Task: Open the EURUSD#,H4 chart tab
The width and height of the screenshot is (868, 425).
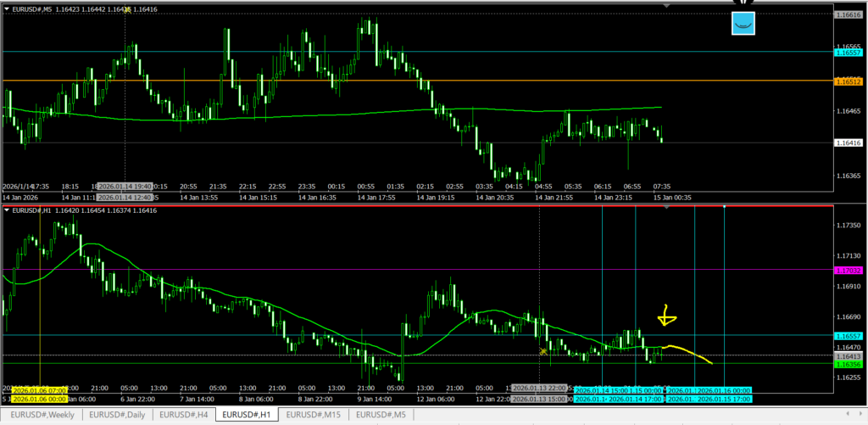Action: coord(183,415)
